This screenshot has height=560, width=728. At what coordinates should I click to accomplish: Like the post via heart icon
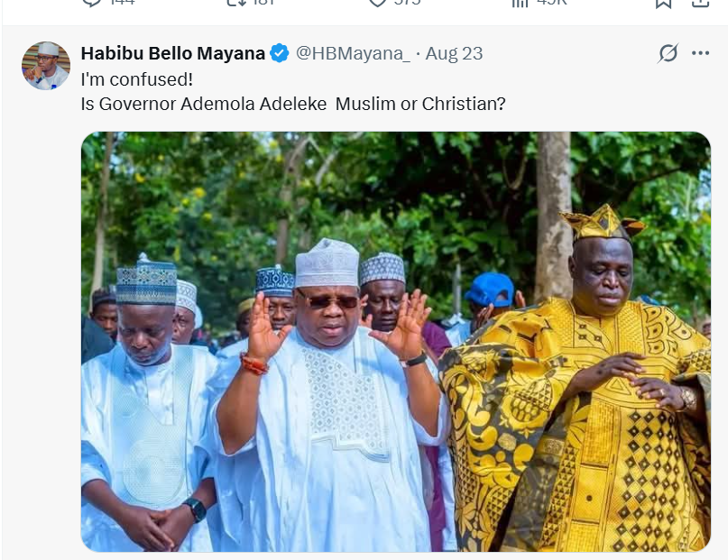377,2
